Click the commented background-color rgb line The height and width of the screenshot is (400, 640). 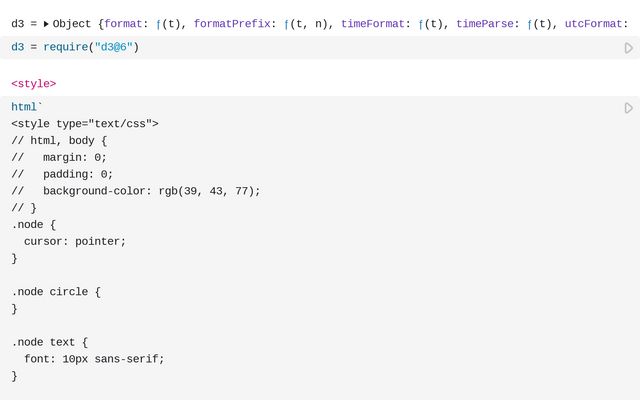pos(136,191)
